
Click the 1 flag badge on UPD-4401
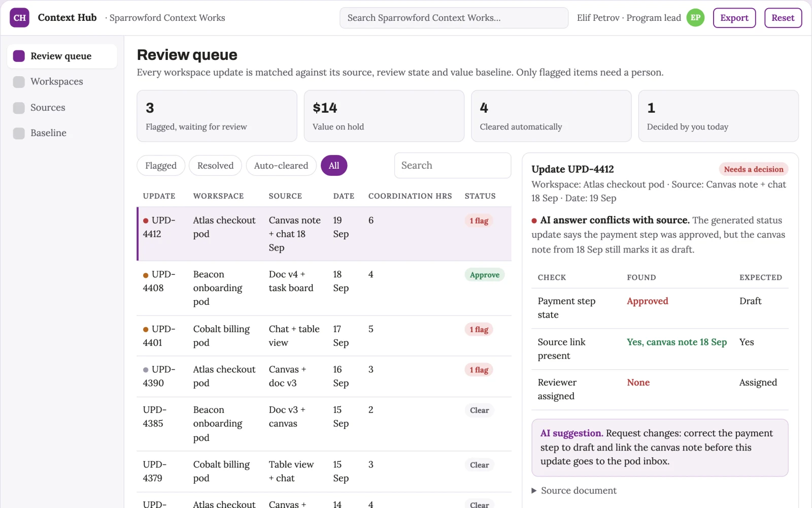[479, 330]
